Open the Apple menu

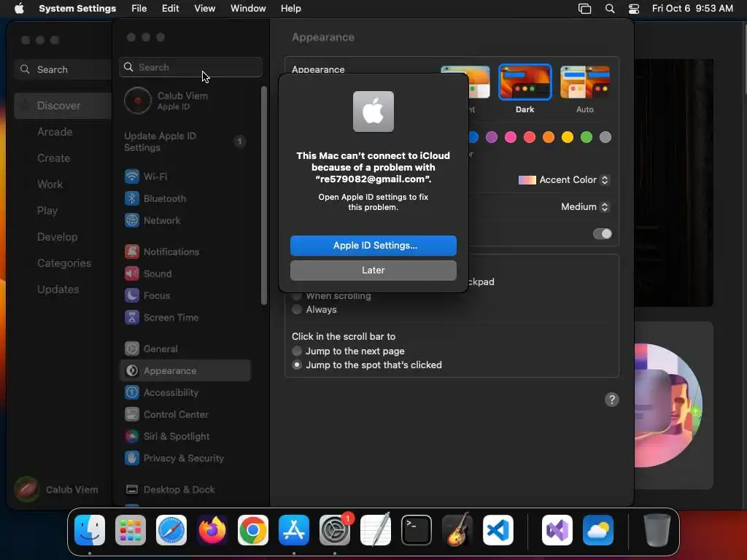pos(19,9)
